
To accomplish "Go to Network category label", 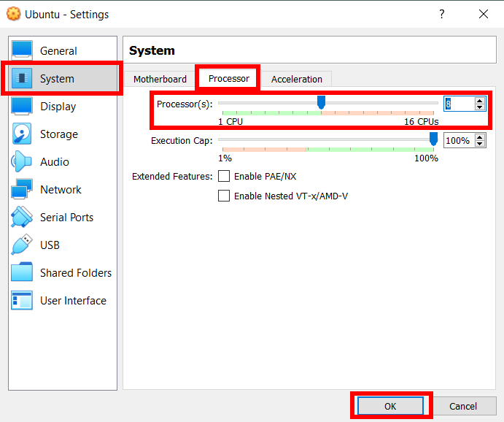I will pos(61,189).
